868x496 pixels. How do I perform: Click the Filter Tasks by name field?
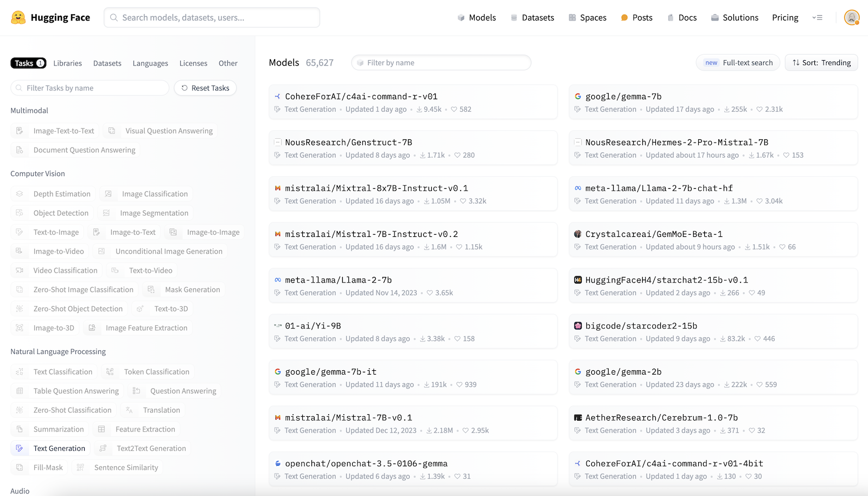pos(90,88)
